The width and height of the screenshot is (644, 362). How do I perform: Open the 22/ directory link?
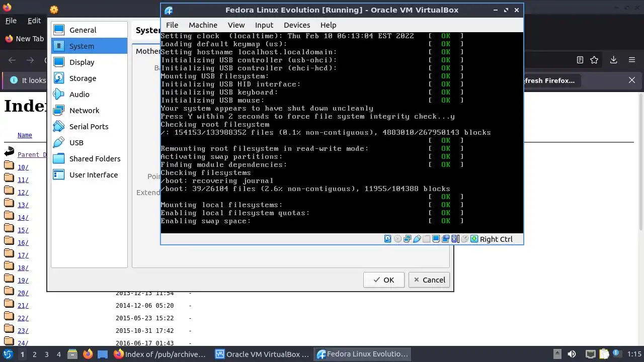click(23, 318)
